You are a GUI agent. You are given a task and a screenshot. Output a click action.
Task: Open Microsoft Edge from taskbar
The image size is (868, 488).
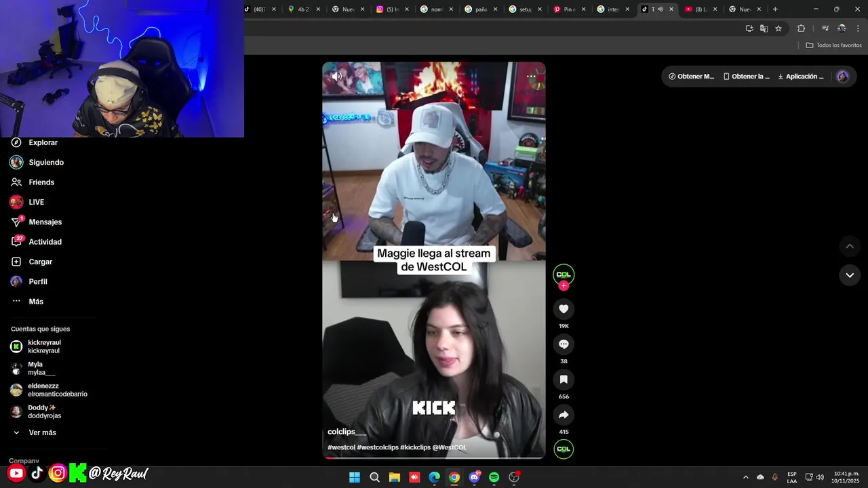pyautogui.click(x=435, y=478)
